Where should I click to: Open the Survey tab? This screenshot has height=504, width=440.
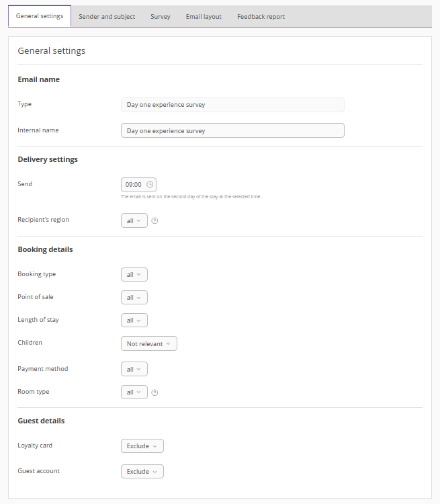tap(161, 17)
